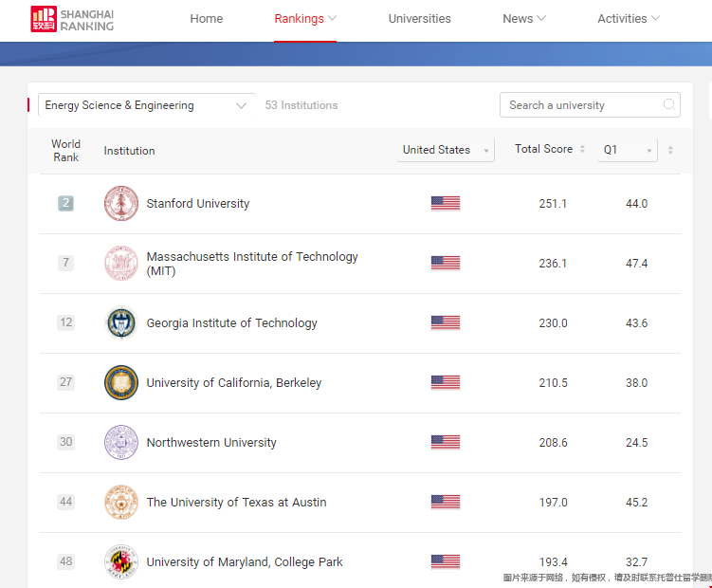Go to the Home page
The image size is (712, 588).
coord(207,19)
